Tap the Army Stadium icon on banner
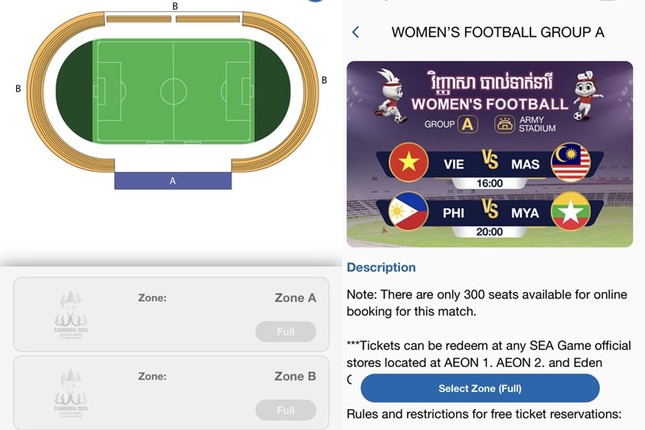The image size is (645, 430). (505, 125)
